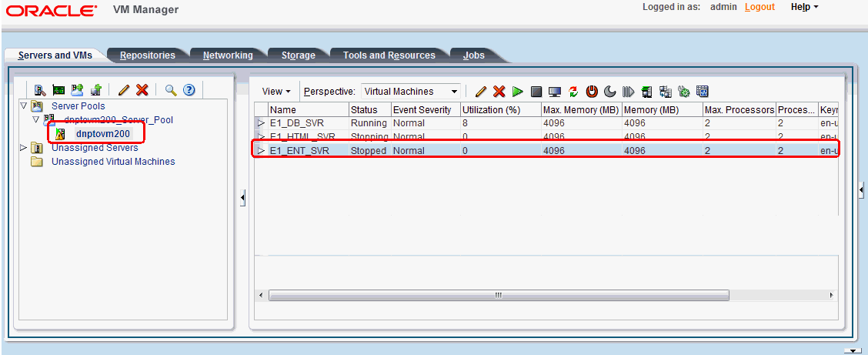Viewport: 868px width, 355px height.
Task: Click the last VM toolbar icon showing a monitor graph
Action: point(703,92)
